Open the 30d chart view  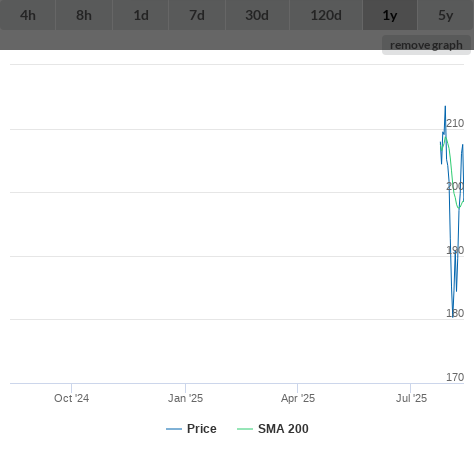click(x=257, y=15)
